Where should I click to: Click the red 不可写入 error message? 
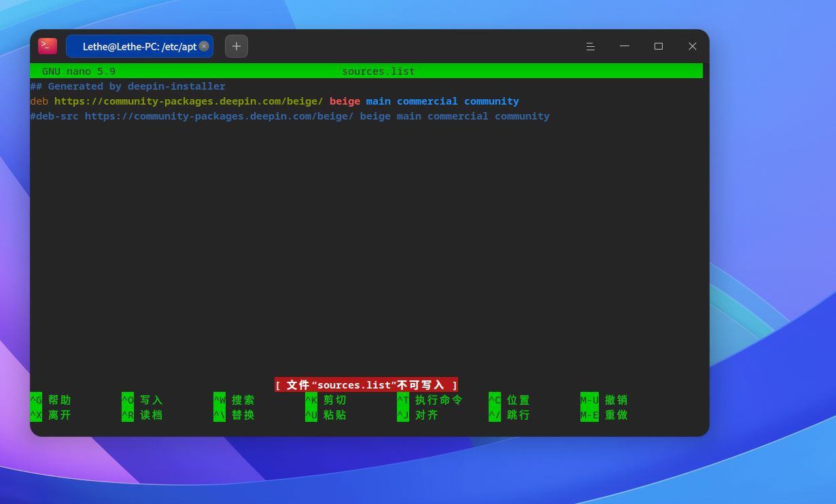click(x=366, y=385)
